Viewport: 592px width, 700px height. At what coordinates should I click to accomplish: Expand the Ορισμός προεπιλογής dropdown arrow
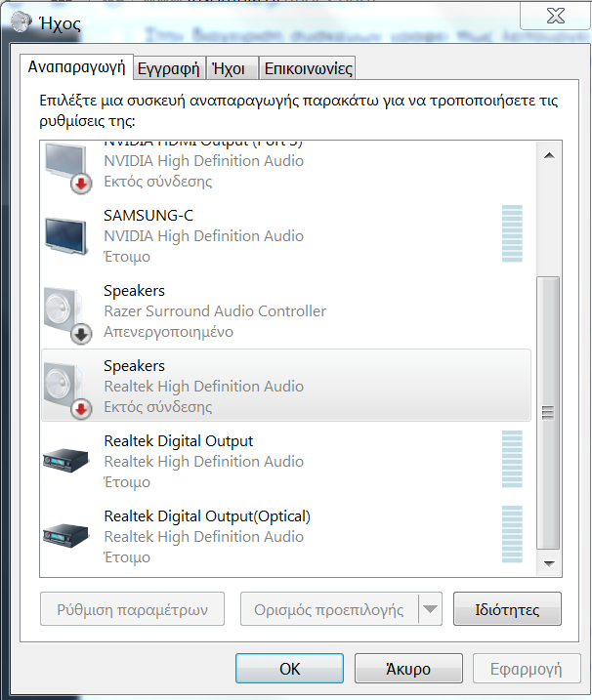[430, 609]
